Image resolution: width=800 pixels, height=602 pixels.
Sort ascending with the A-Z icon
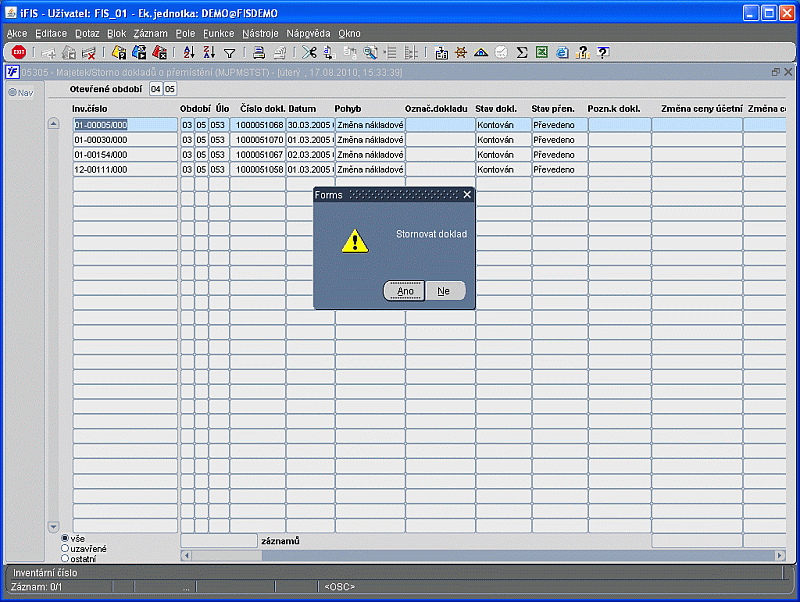click(x=189, y=52)
